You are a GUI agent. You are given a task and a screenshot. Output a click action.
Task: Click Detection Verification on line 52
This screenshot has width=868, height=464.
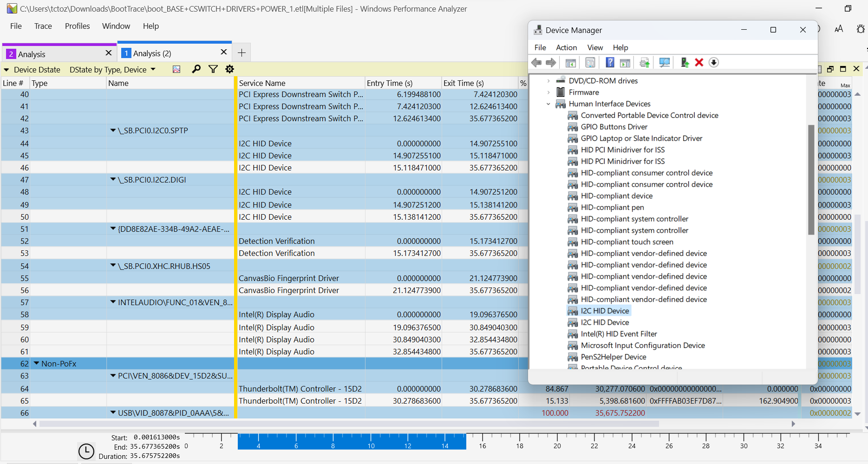(277, 241)
